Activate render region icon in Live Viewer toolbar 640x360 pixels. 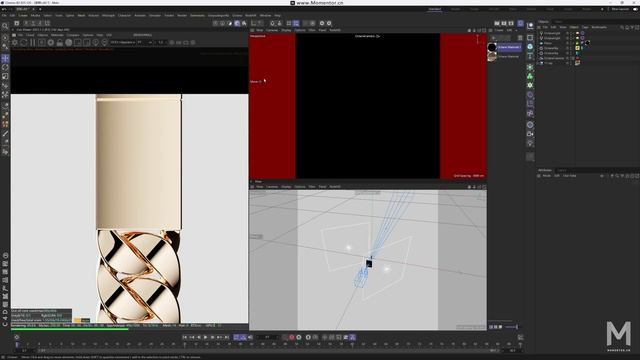pos(78,42)
